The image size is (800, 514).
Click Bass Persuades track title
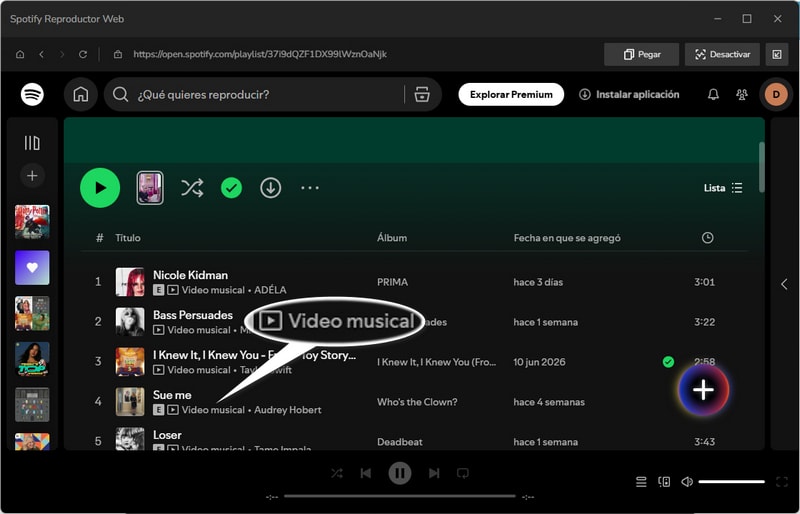point(193,315)
